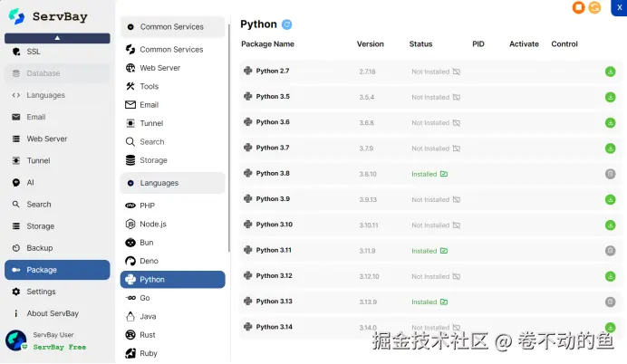Viewport: 627px width, 364px height.
Task: Collapse the Languages group header in package list
Action: [x=172, y=183]
